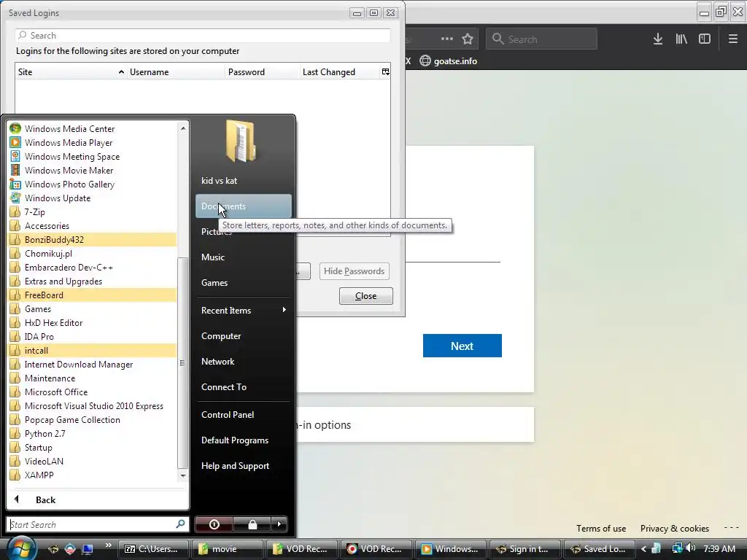Viewport: 747px width, 560px height.
Task: Expand the XAMPP folder
Action: [x=93, y=475]
